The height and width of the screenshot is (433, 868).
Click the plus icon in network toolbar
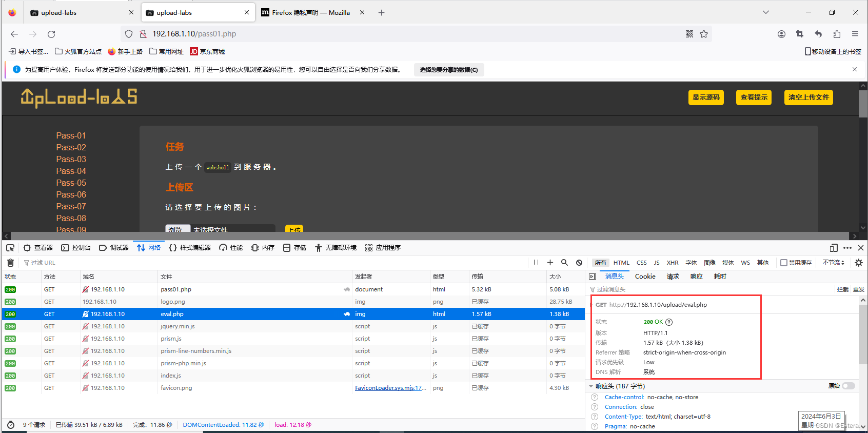coord(550,263)
